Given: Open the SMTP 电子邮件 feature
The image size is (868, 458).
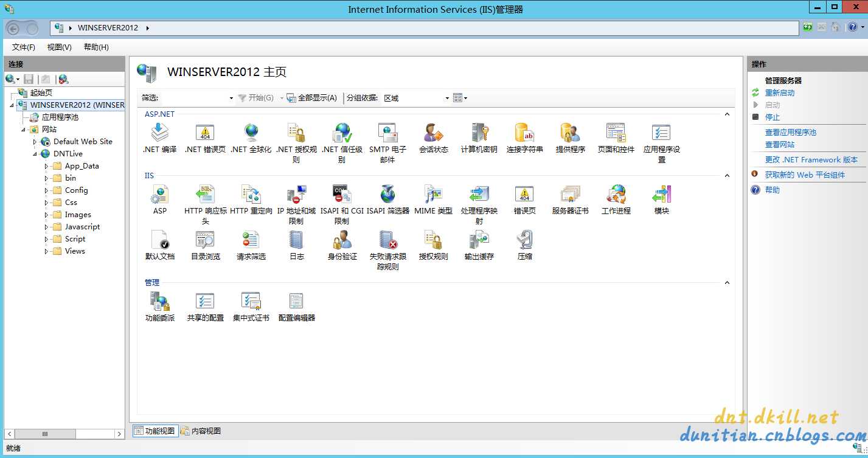Looking at the screenshot, I should click(387, 143).
